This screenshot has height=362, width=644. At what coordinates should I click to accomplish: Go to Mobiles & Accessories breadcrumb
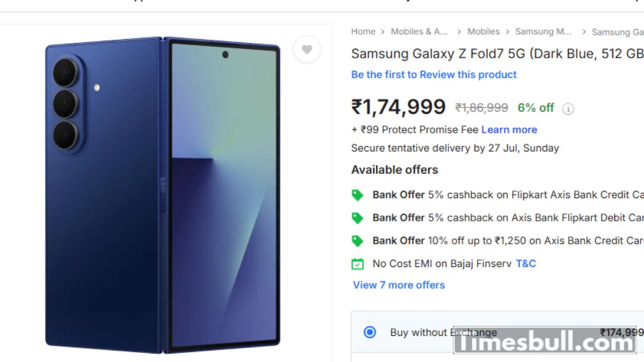tap(419, 32)
